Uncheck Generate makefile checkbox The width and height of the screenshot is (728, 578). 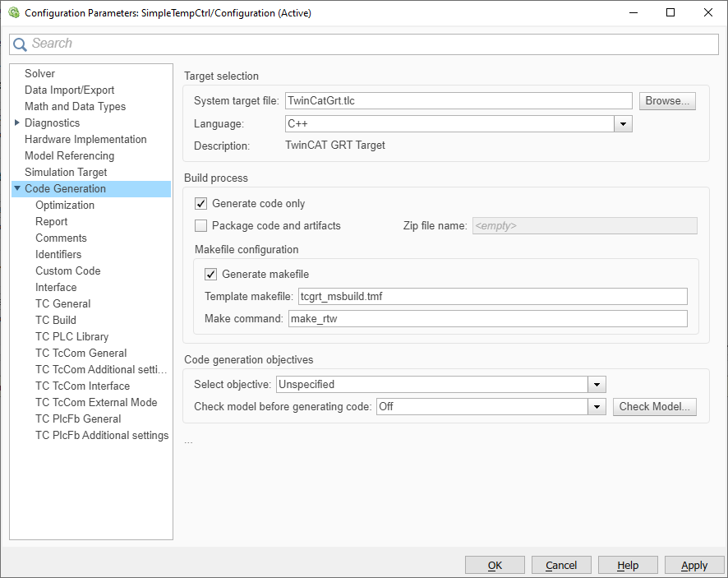coord(211,274)
